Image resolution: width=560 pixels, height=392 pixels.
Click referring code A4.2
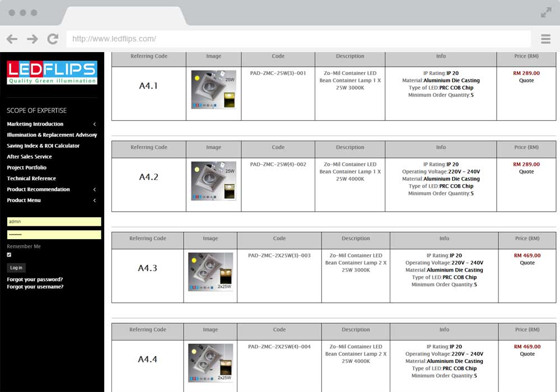tap(148, 177)
